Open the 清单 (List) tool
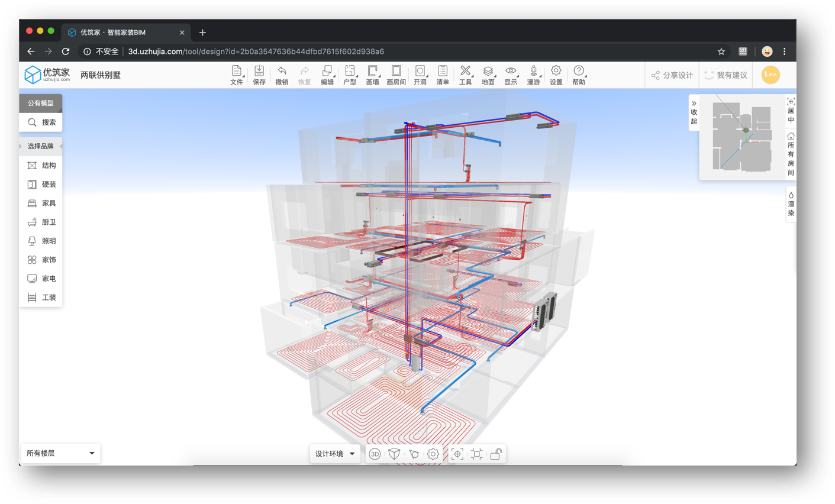The height and width of the screenshot is (504, 835). [x=443, y=75]
